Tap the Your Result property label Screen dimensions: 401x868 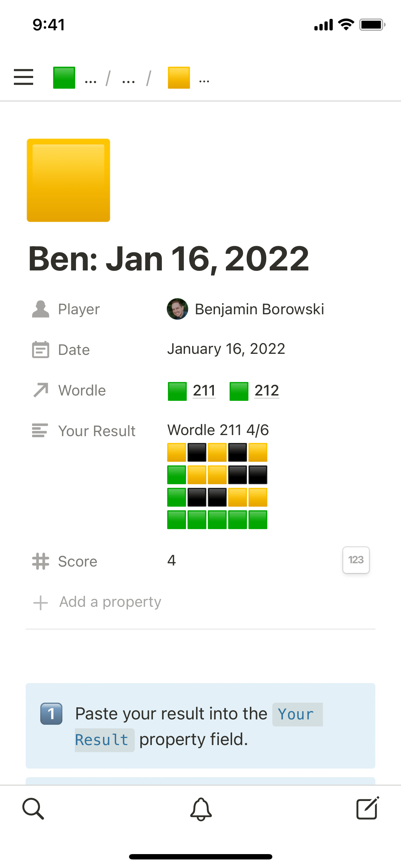click(97, 431)
